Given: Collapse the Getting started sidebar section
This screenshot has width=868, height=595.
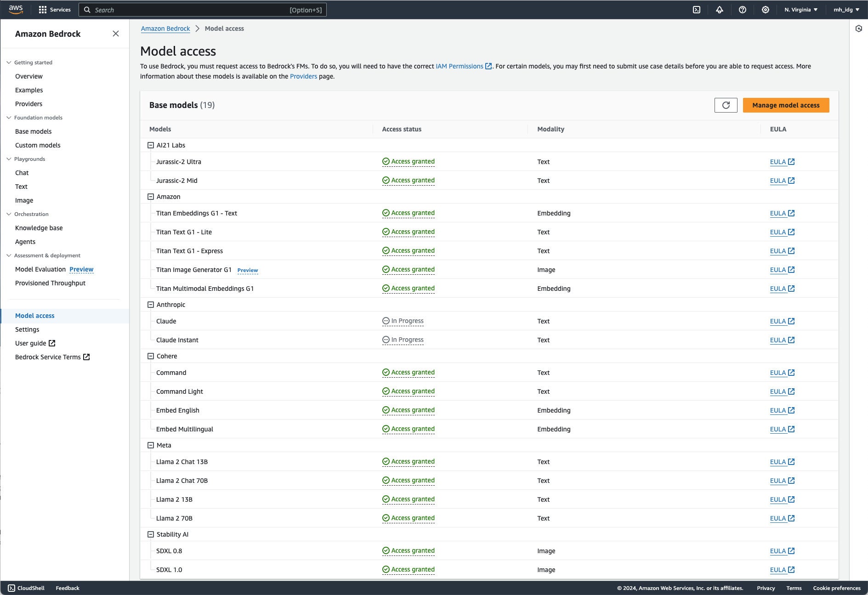Looking at the screenshot, I should (x=9, y=62).
